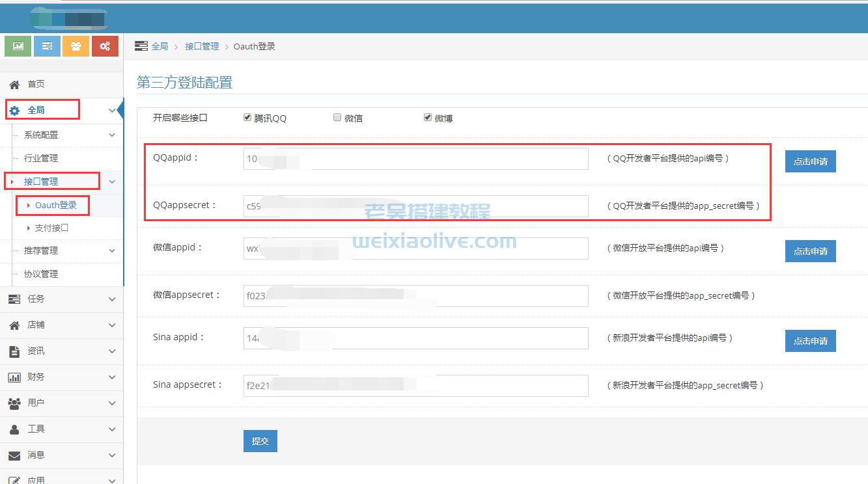
Task: Uncheck the 腾讯QQ interface checkbox
Action: [x=247, y=117]
